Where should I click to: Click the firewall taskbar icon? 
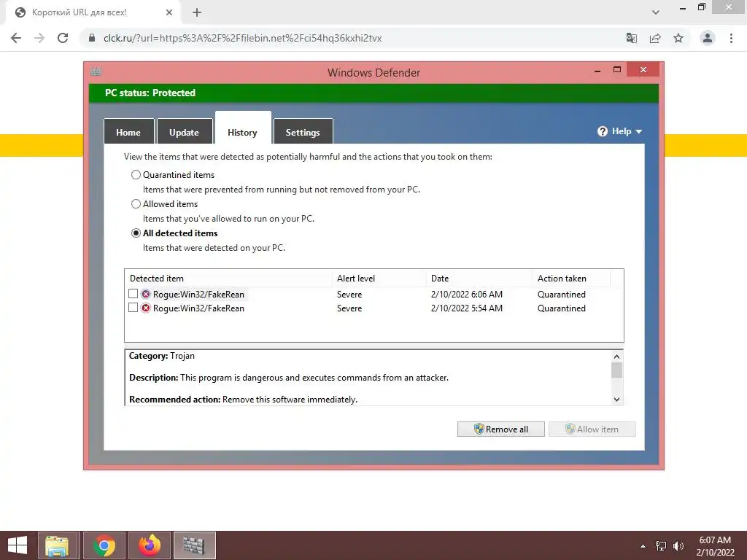194,545
